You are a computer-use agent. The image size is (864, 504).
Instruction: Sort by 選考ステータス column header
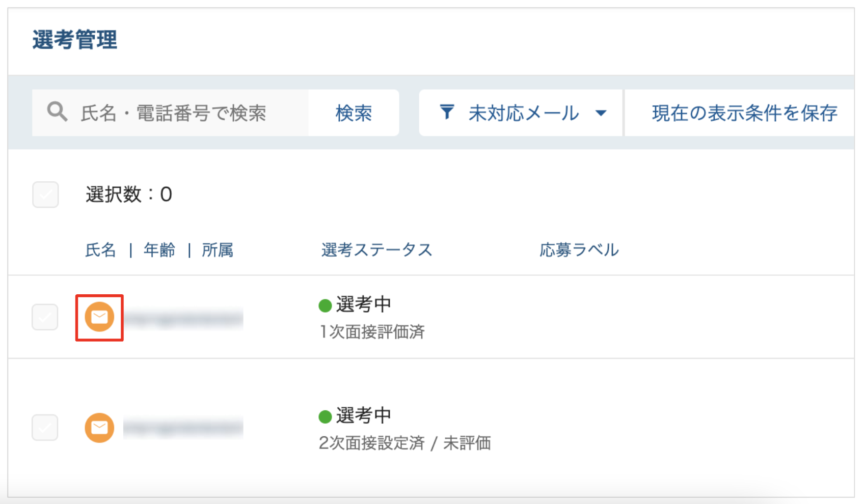[376, 250]
